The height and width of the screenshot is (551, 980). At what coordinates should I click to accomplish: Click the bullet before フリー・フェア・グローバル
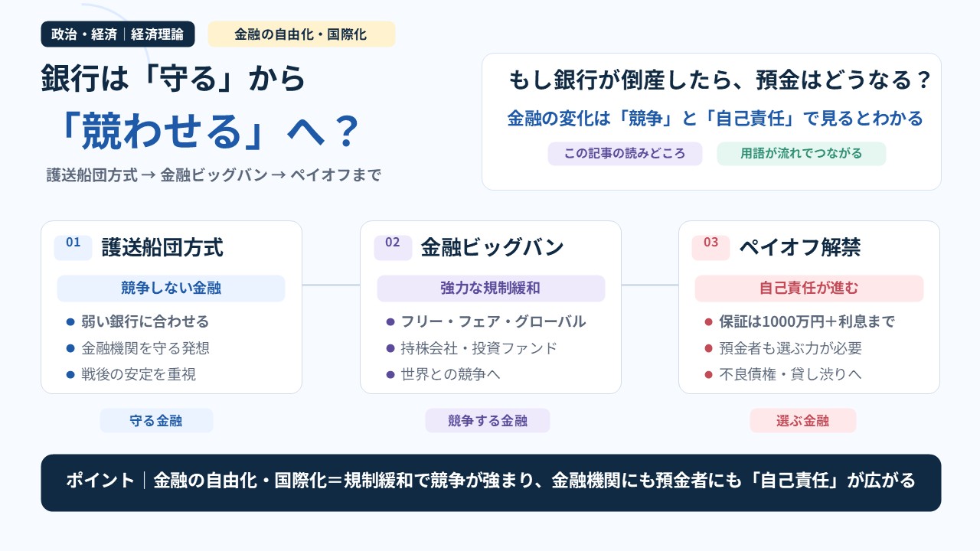coord(390,322)
